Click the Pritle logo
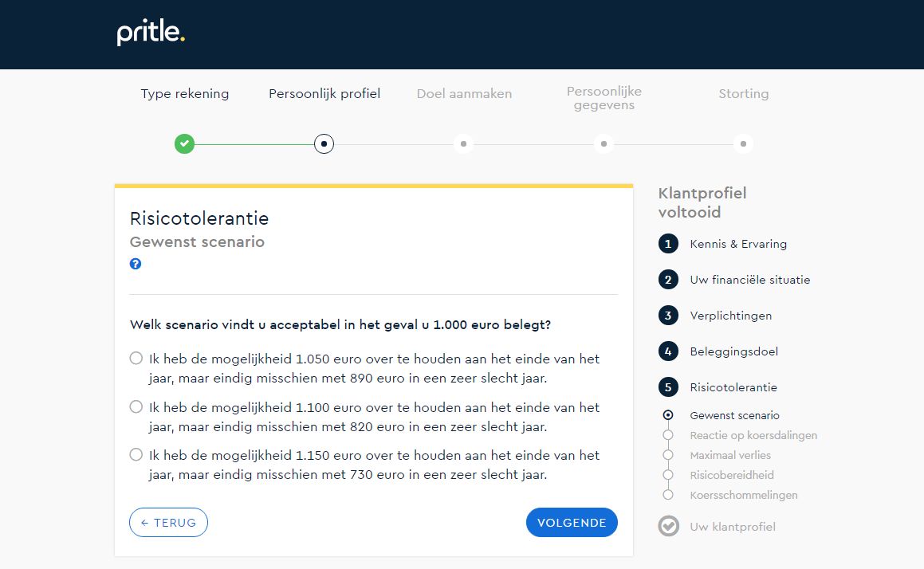The height and width of the screenshot is (569, 924). click(151, 33)
